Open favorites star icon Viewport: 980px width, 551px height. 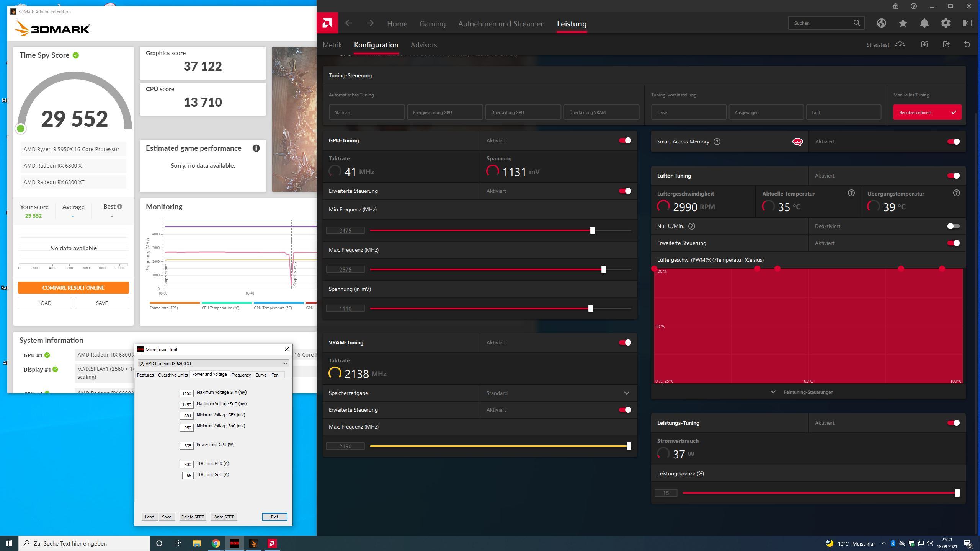click(x=903, y=23)
